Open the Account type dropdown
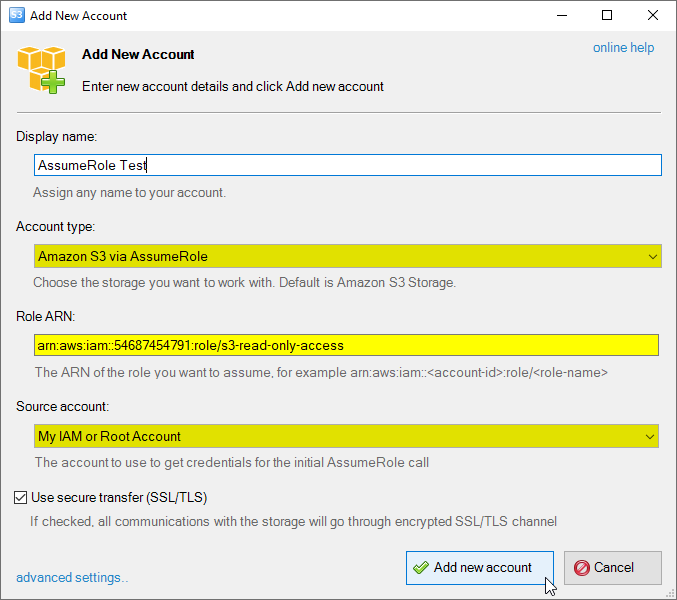The image size is (677, 600). [x=348, y=256]
